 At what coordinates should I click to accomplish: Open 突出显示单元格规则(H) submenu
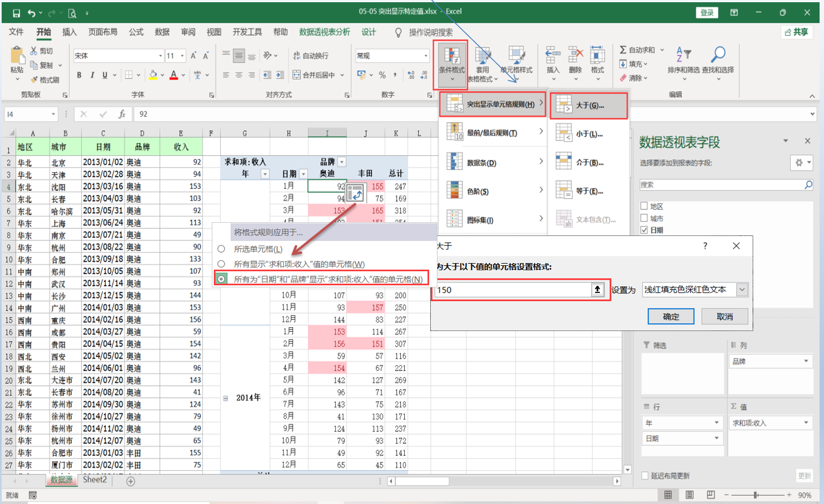click(x=494, y=104)
